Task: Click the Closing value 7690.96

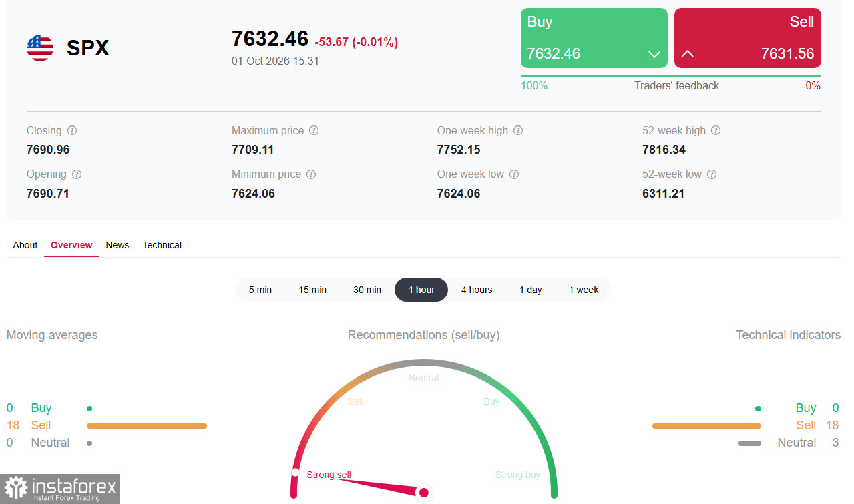Action: pos(48,150)
